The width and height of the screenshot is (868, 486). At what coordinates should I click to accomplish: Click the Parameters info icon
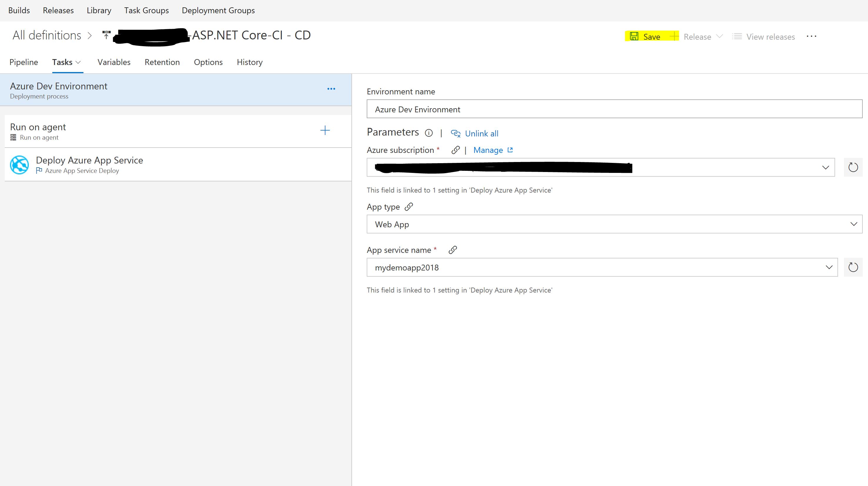[x=429, y=133]
